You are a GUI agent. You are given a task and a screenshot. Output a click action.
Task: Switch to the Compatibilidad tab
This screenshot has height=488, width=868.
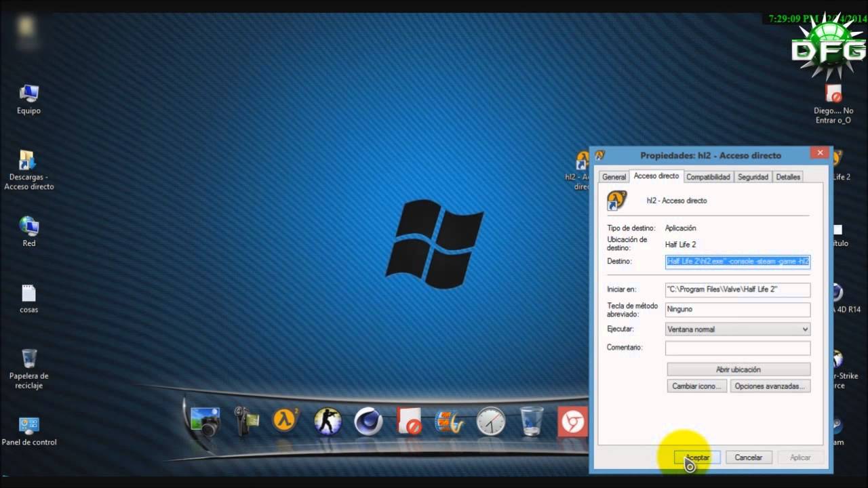(x=708, y=177)
